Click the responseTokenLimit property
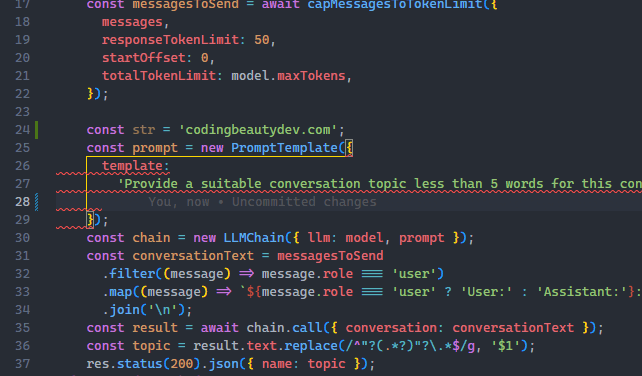 pos(170,40)
